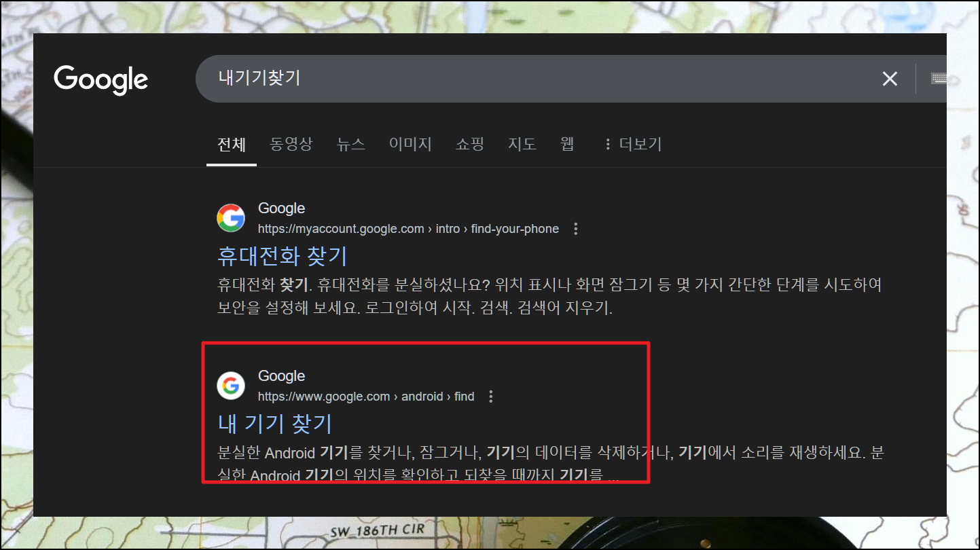Click the snippet starting 분실한 Android 기기를
980x550 pixels.
pos(549,464)
